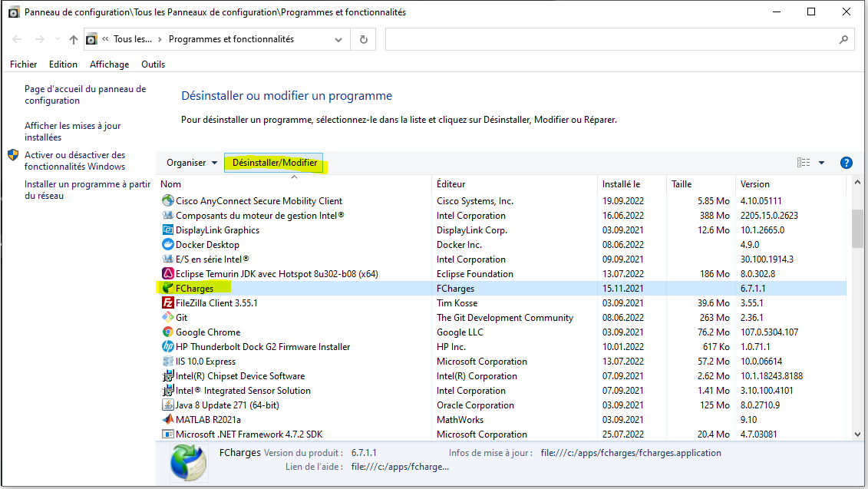Click the program list scrollbar thumb
The image size is (868, 489).
coord(857,229)
